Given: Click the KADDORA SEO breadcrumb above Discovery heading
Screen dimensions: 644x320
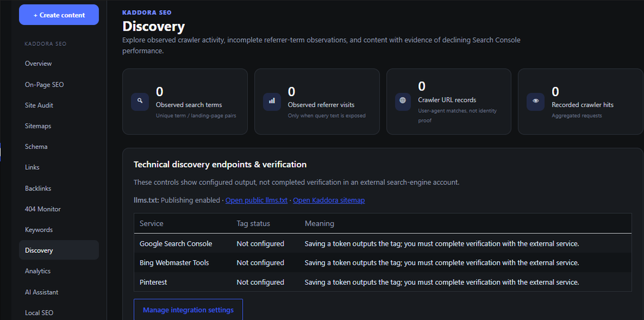Looking at the screenshot, I should click(147, 13).
